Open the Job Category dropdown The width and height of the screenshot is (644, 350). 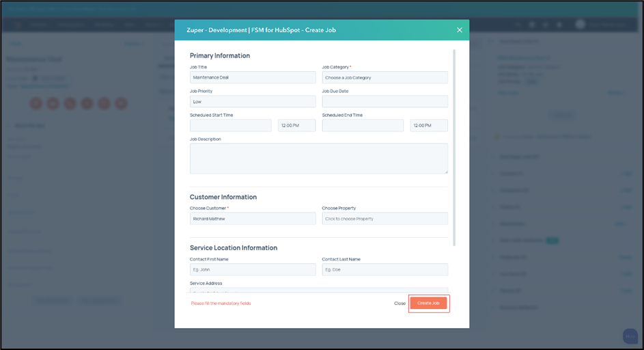point(385,77)
